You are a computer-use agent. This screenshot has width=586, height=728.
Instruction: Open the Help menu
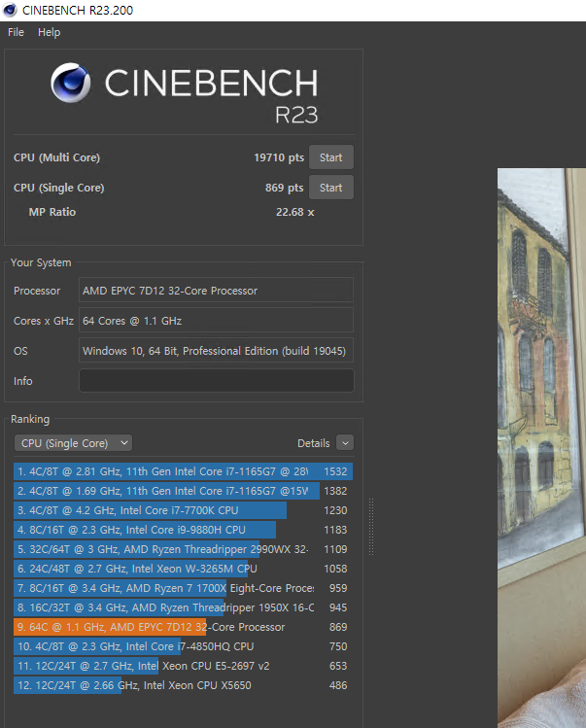(50, 32)
